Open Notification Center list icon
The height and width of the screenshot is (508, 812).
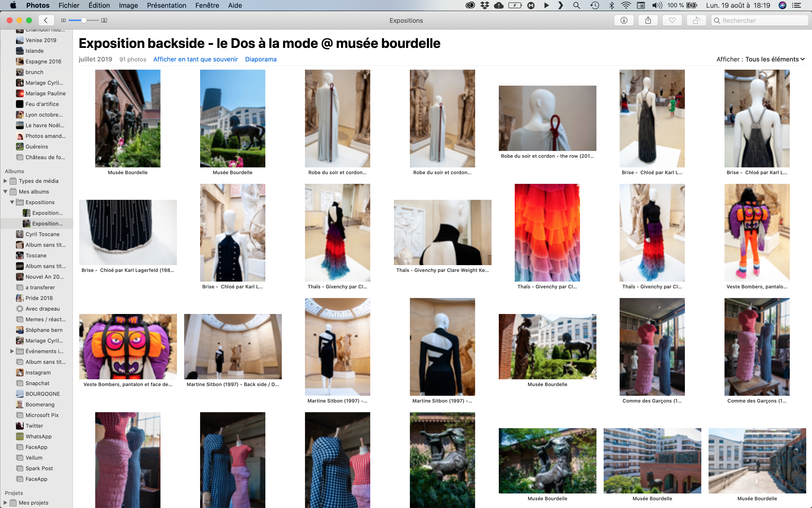click(797, 5)
